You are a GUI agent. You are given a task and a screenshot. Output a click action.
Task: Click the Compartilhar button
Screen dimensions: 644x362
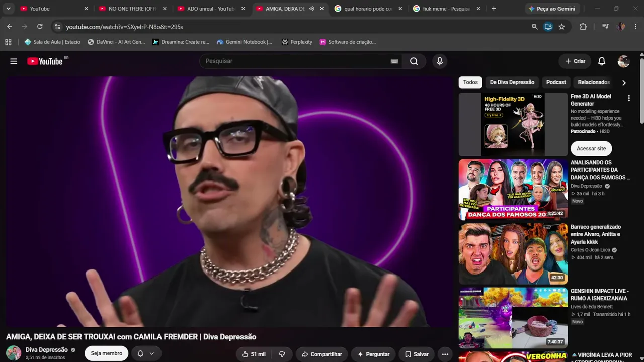(321, 354)
